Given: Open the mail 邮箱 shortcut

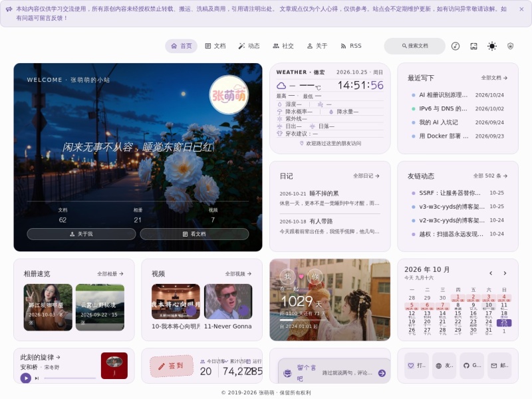Looking at the screenshot, I should tap(499, 365).
